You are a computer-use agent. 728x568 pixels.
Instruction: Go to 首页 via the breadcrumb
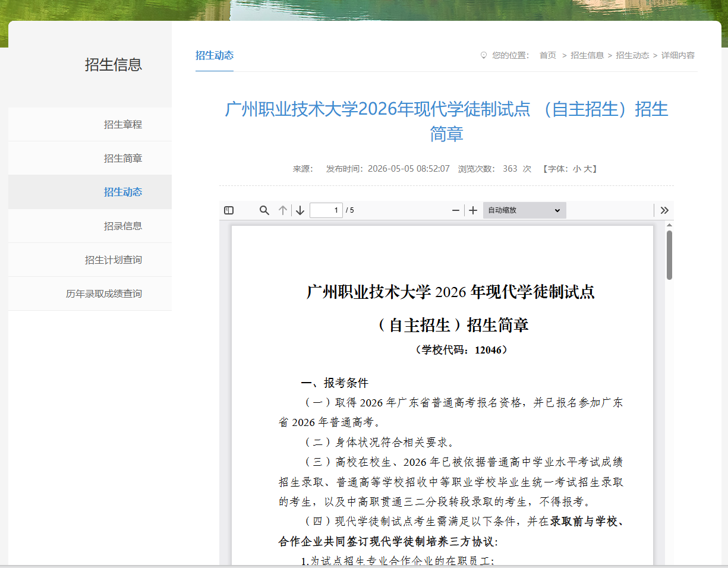pyautogui.click(x=548, y=55)
